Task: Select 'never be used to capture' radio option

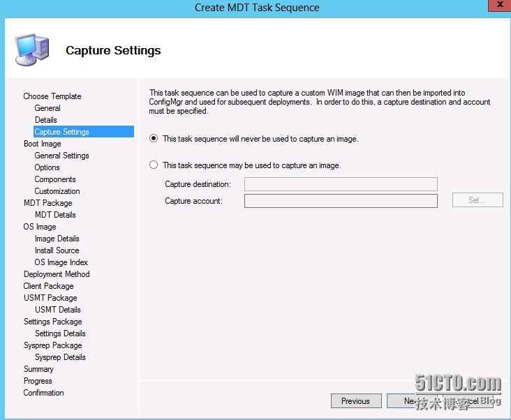Action: pyautogui.click(x=154, y=139)
